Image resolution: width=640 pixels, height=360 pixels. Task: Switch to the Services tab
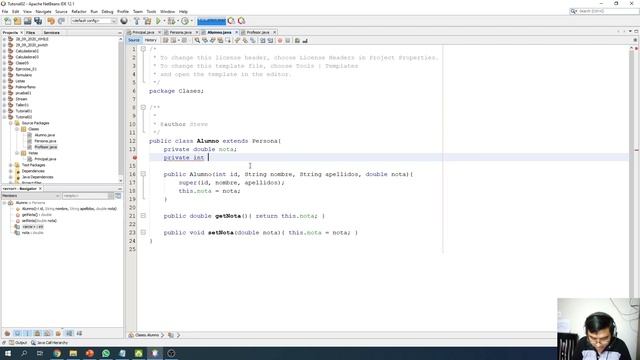click(51, 32)
